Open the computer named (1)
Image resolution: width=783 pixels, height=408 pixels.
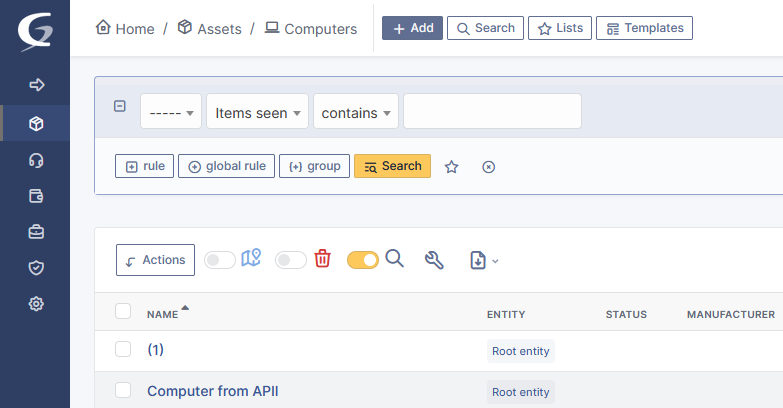click(155, 350)
